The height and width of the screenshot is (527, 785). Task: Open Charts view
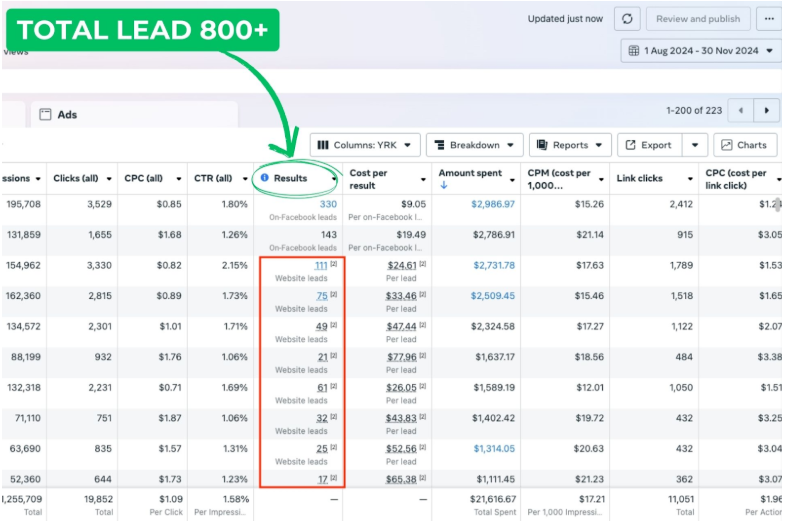coord(745,145)
